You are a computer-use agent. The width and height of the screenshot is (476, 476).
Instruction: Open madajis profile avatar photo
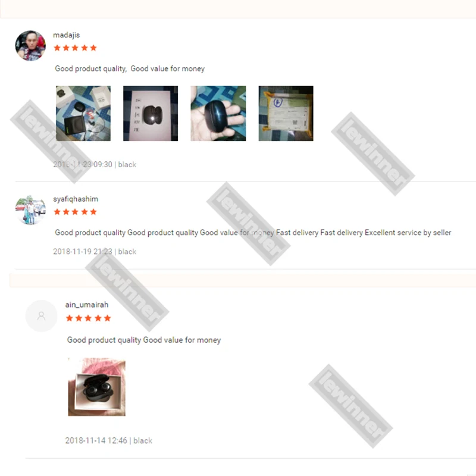coord(30,46)
